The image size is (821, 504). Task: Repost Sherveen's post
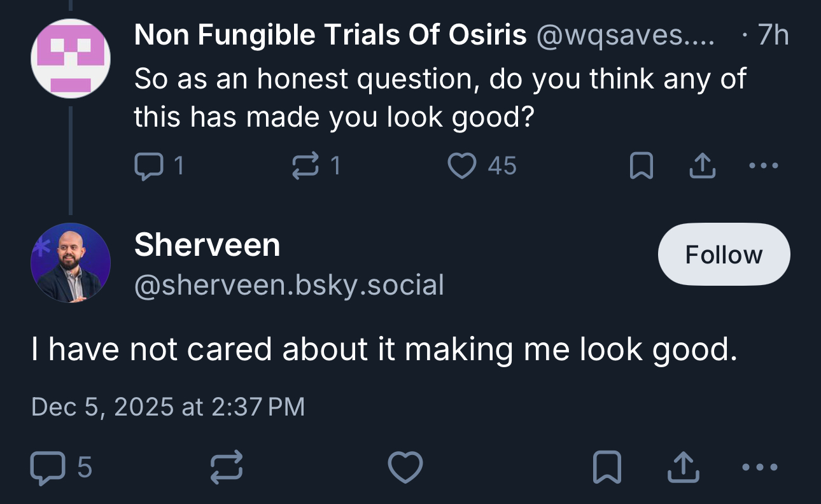tap(226, 468)
